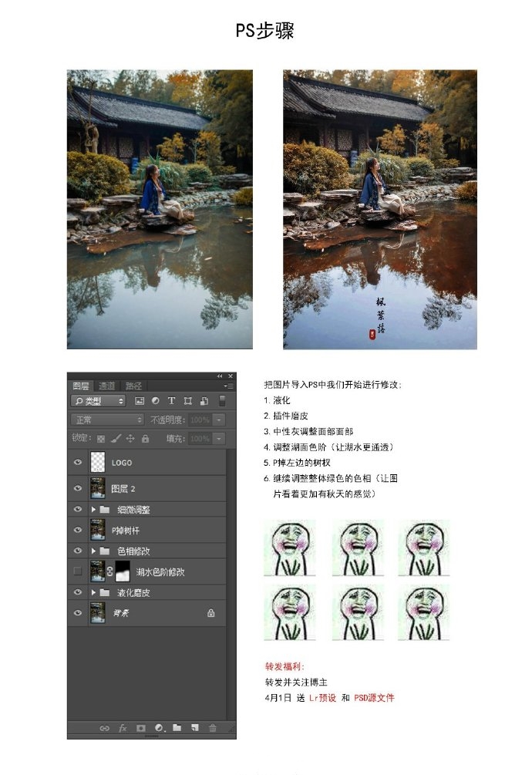Click the red PSD源文件 text
This screenshot has height=775, width=532.
coord(375,697)
